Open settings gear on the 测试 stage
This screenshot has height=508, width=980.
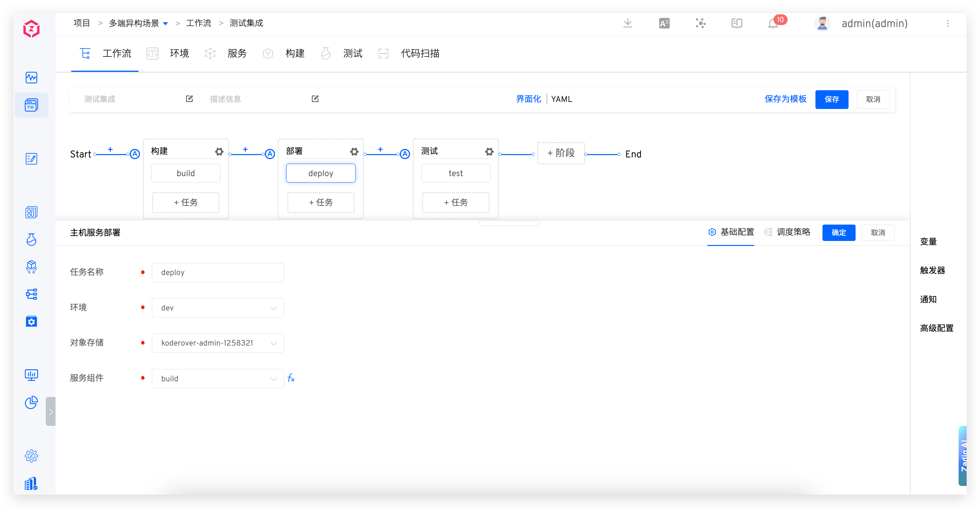(x=489, y=151)
